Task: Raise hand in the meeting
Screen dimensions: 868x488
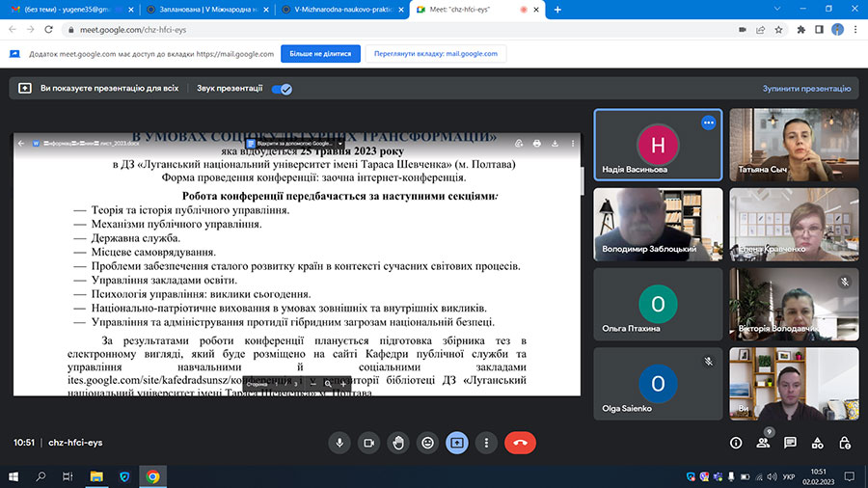Action: [x=397, y=443]
